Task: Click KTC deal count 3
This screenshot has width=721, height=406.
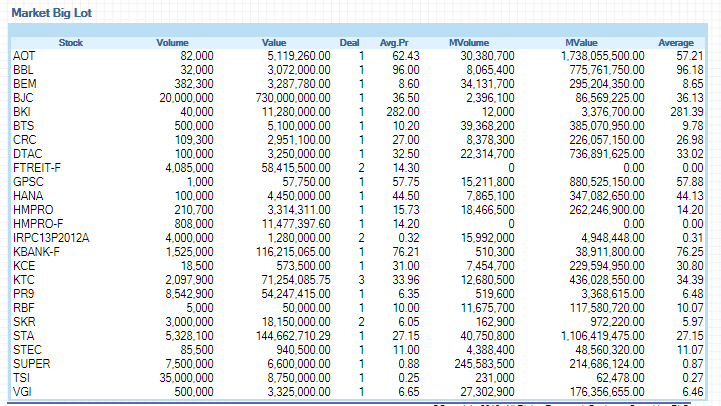Action: pyautogui.click(x=361, y=280)
